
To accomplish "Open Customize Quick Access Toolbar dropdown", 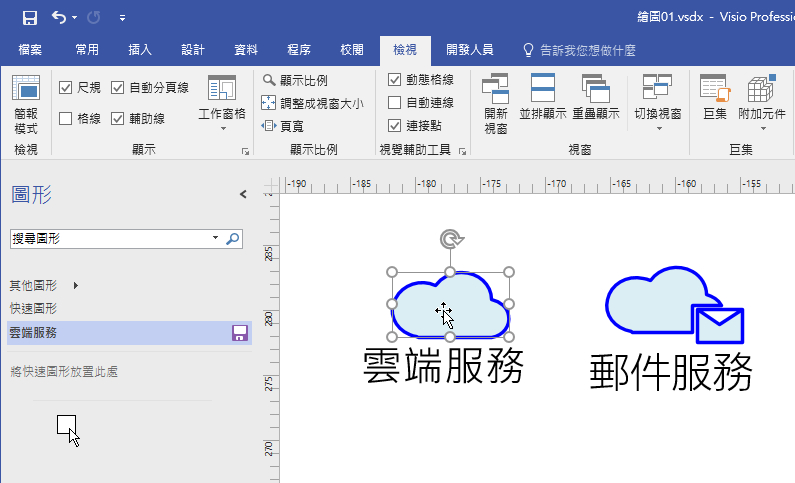I will (122, 18).
